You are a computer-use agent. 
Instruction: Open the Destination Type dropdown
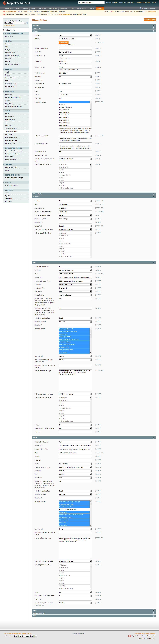(75, 288)
